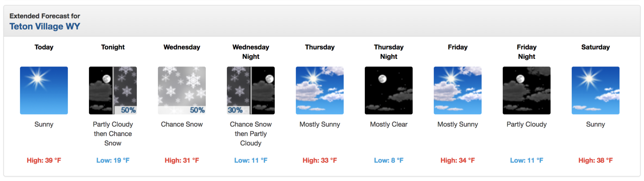Click the Wednesday Night snow icon

[251, 91]
